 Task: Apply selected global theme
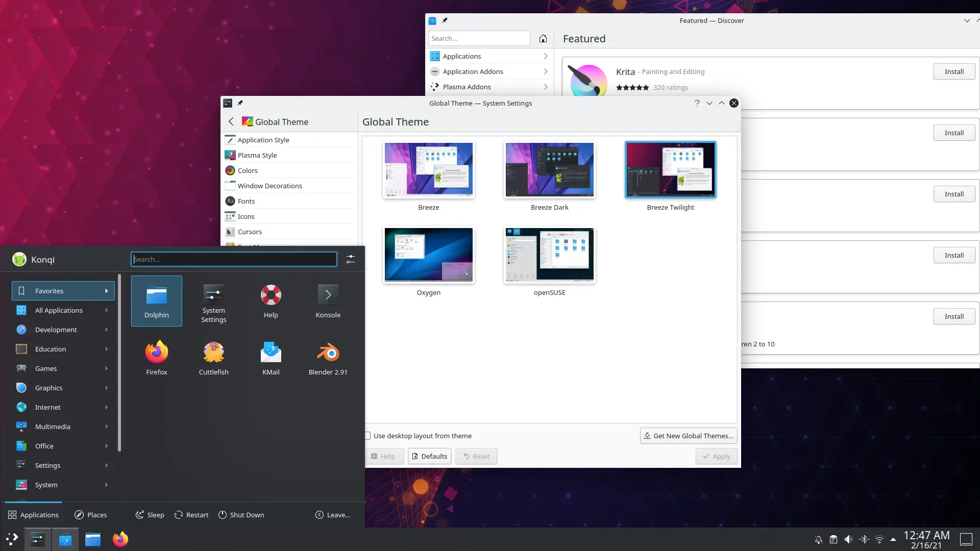tap(716, 456)
